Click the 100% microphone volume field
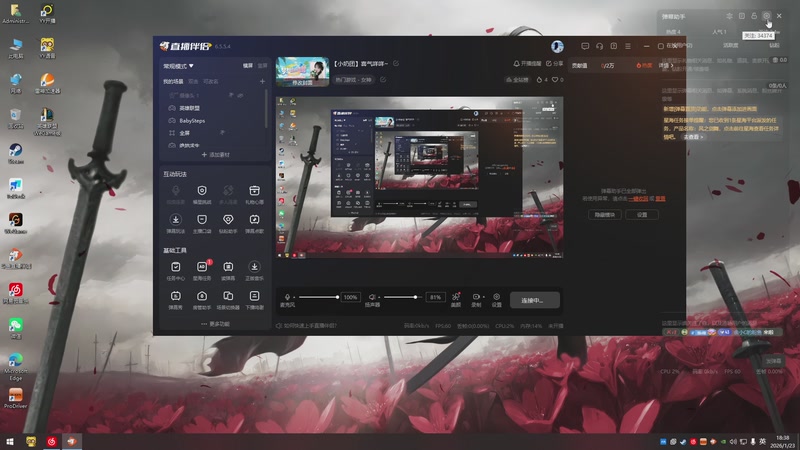The height and width of the screenshot is (450, 800). pyautogui.click(x=351, y=297)
